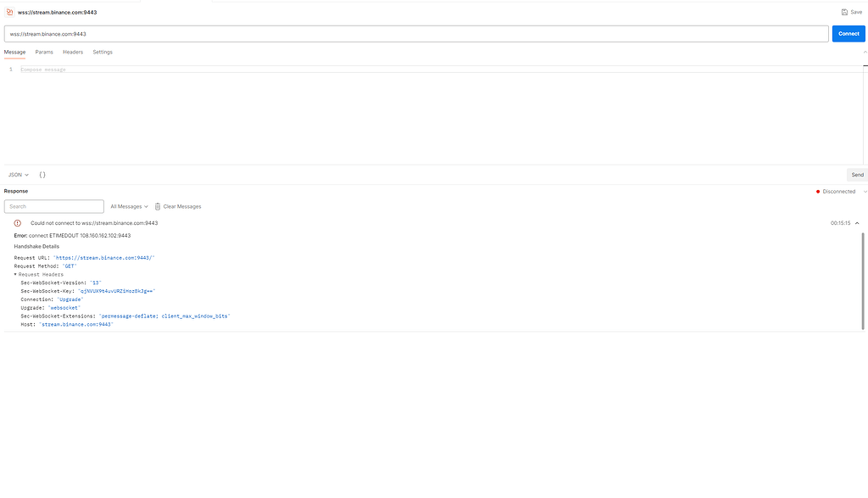Open the JSON format dropdown
This screenshot has height=498, width=868.
click(x=19, y=175)
